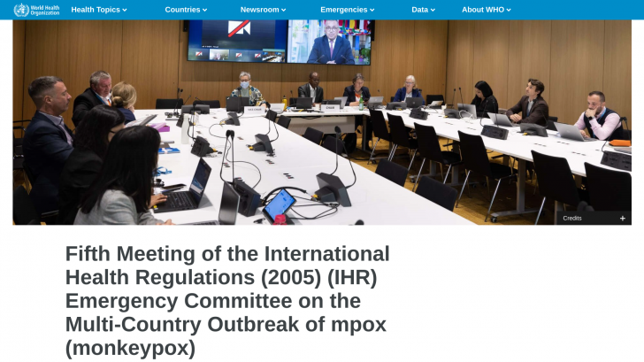644x362 pixels.
Task: Expand the Health Topics dropdown menu
Action: 96,10
